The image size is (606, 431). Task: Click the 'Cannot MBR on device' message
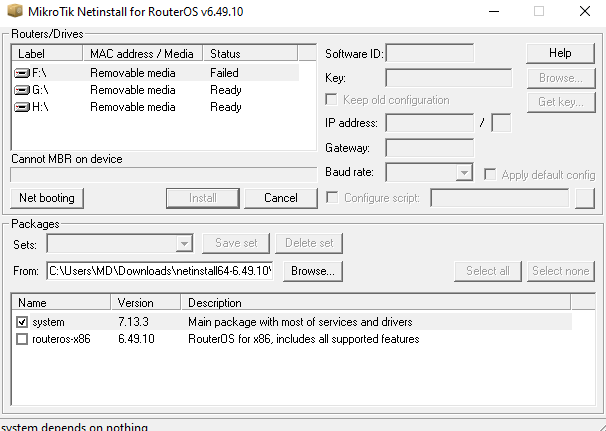(67, 159)
